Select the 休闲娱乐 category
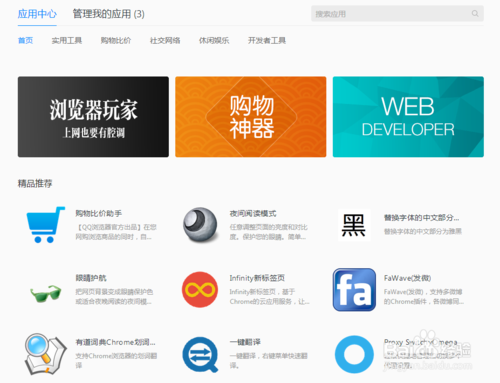 pos(214,41)
